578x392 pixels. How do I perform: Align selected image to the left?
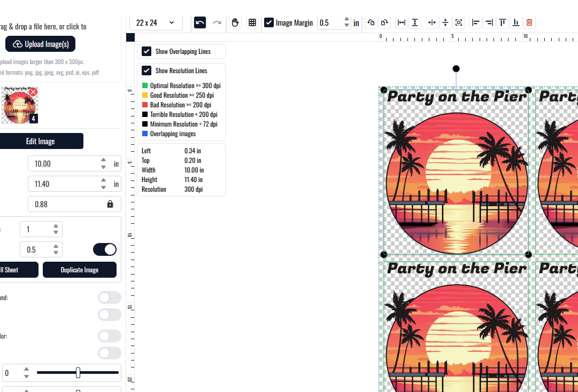pyautogui.click(x=475, y=22)
